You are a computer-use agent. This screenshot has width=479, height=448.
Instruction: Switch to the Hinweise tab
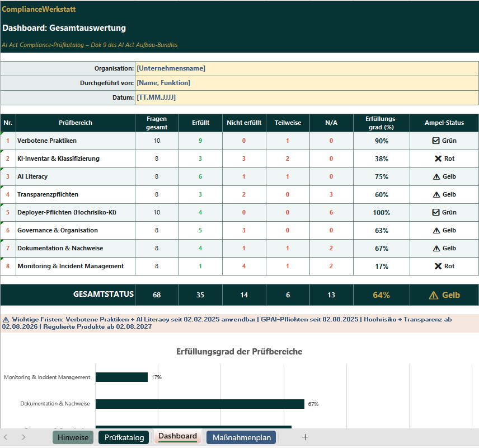pos(73,436)
